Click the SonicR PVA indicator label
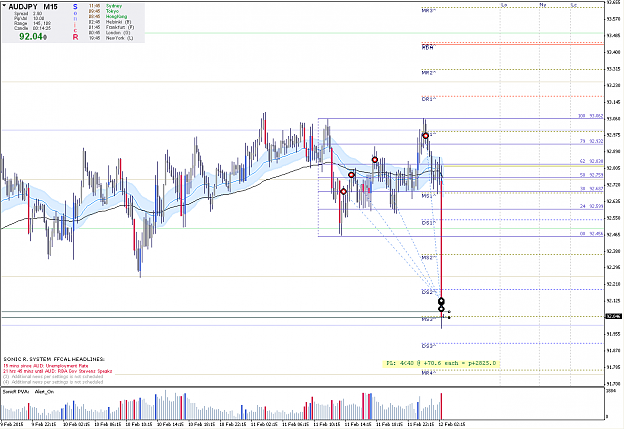625x429 pixels. pyautogui.click(x=16, y=392)
